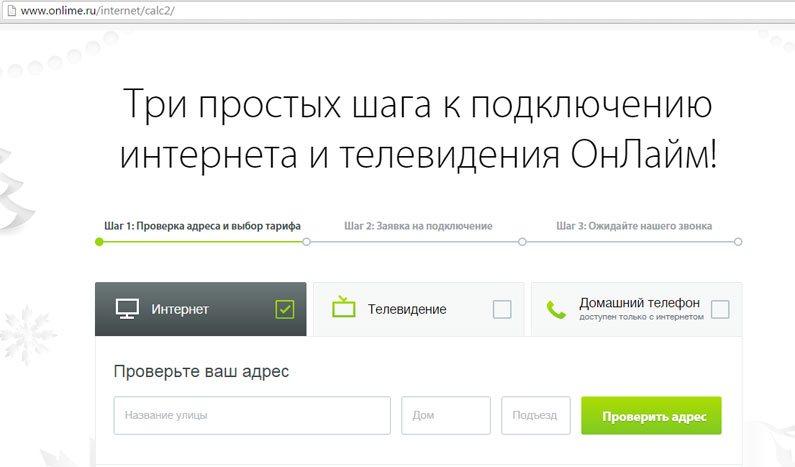The image size is (795, 467).
Task: Click the green phone handset icon
Action: [556, 309]
